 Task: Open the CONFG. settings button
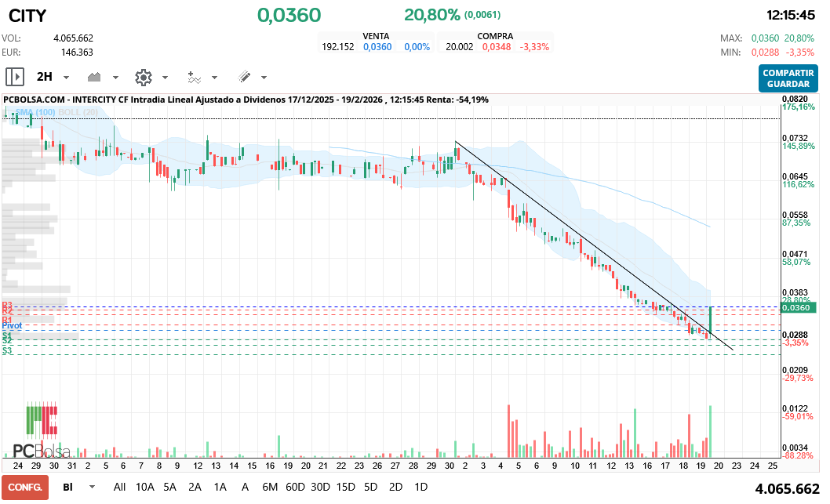point(25,487)
